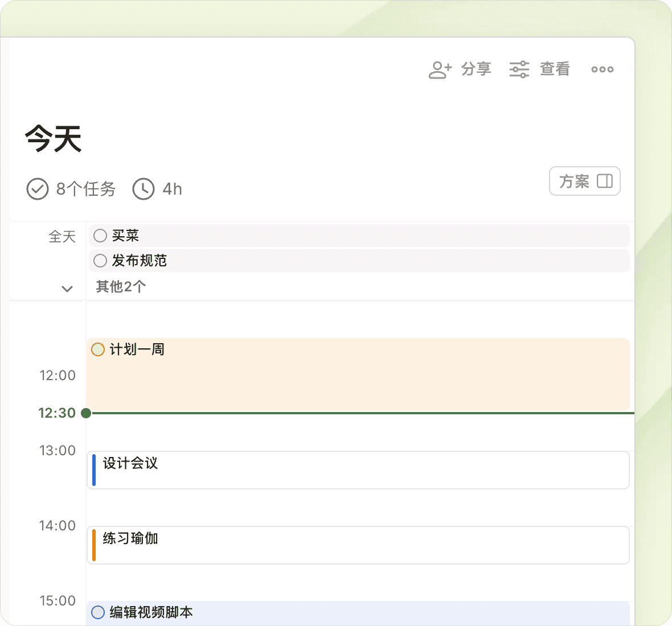The image size is (672, 626).
Task: Expand the all-day section chevron
Action: (x=67, y=289)
